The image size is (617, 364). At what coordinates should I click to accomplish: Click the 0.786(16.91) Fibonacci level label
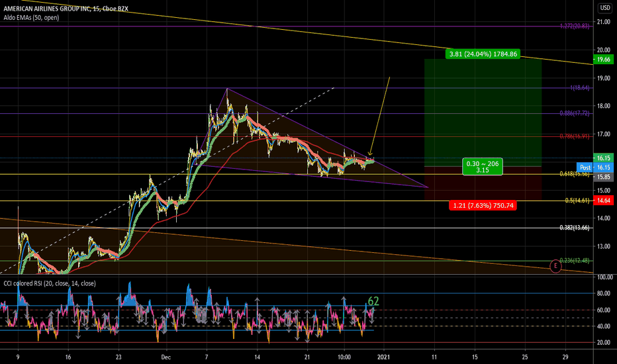click(x=575, y=136)
